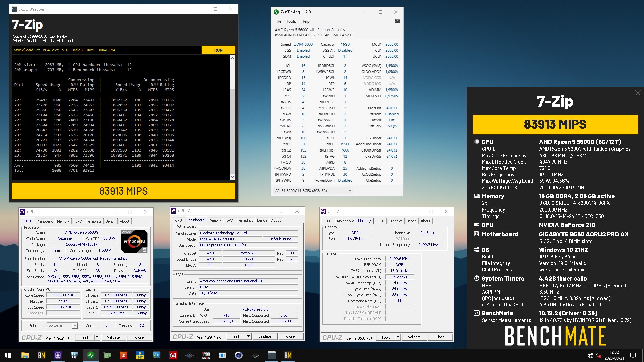Viewport: 644px width, 362px height.
Task: Switch to Bench tab in CPU-Z CPU window
Action: 110,221
